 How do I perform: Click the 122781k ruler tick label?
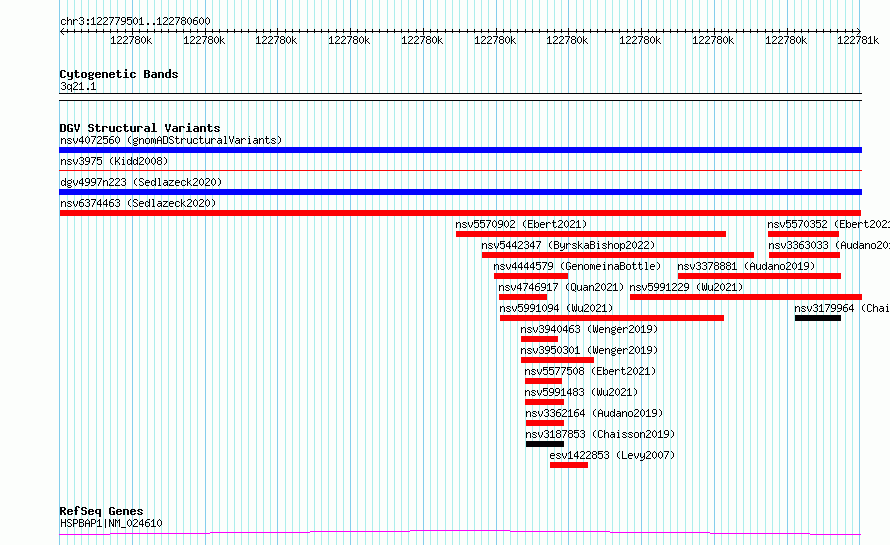[858, 40]
